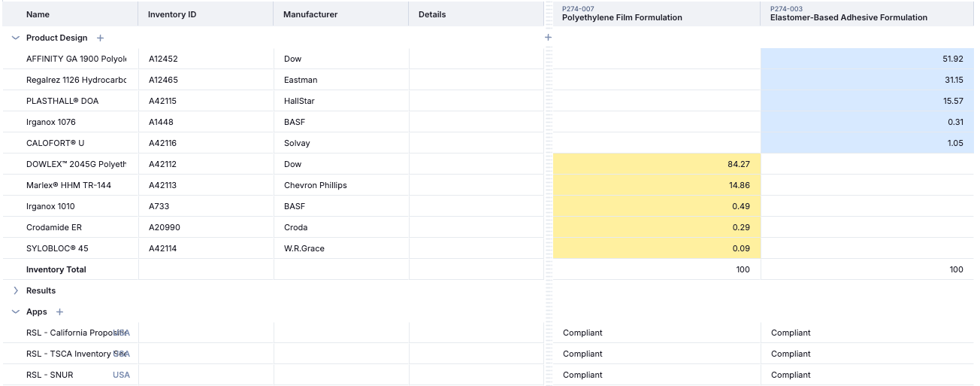
Task: Click the Chevron Phillips manufacturer cell
Action: click(x=316, y=185)
